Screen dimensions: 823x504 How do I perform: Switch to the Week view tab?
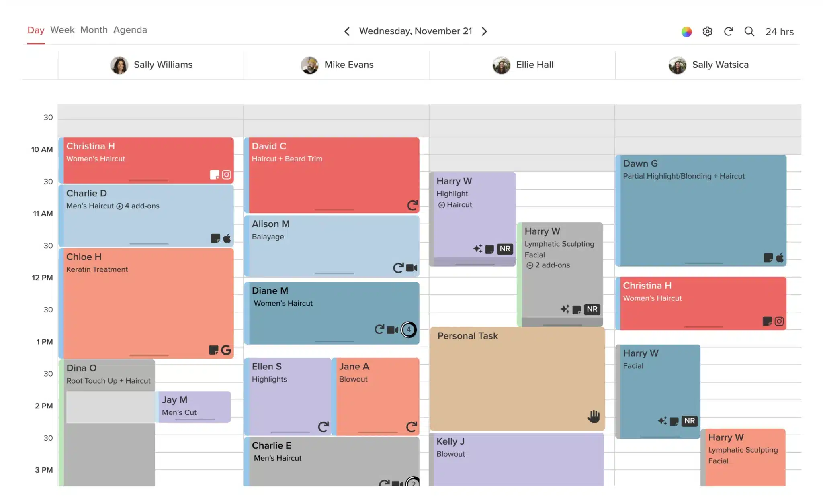tap(62, 30)
